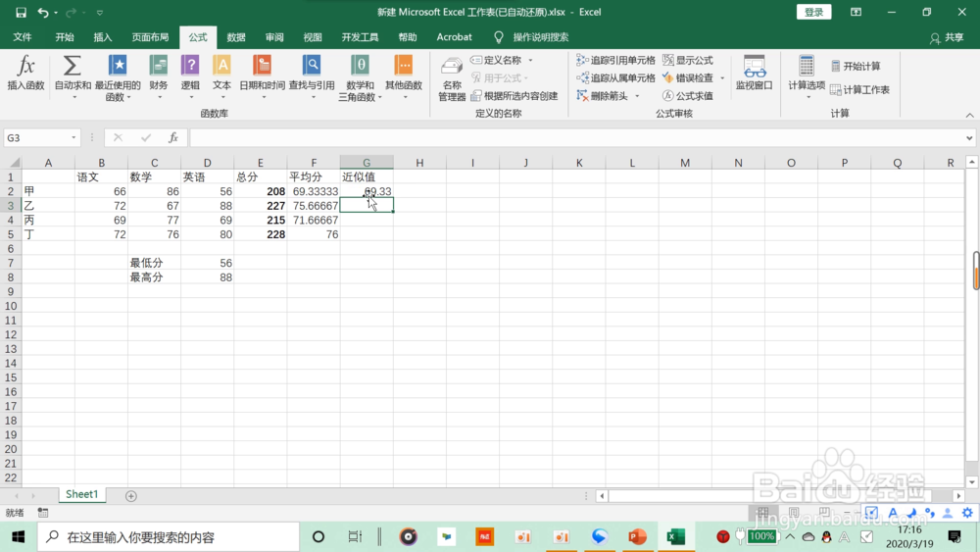Screen dimensions: 980x552
Task: Switch to the View (视图) tab
Action: pos(313,37)
